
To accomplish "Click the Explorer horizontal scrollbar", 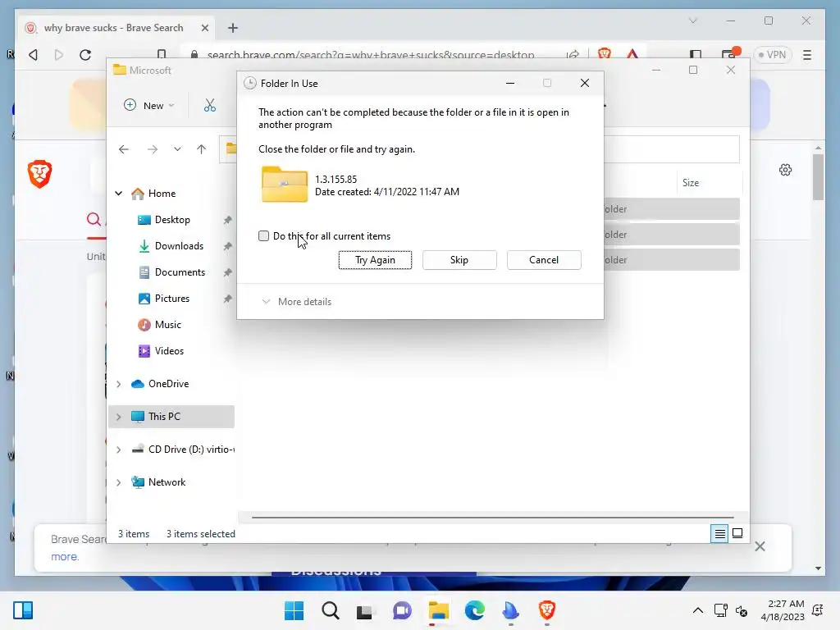I will click(492, 518).
